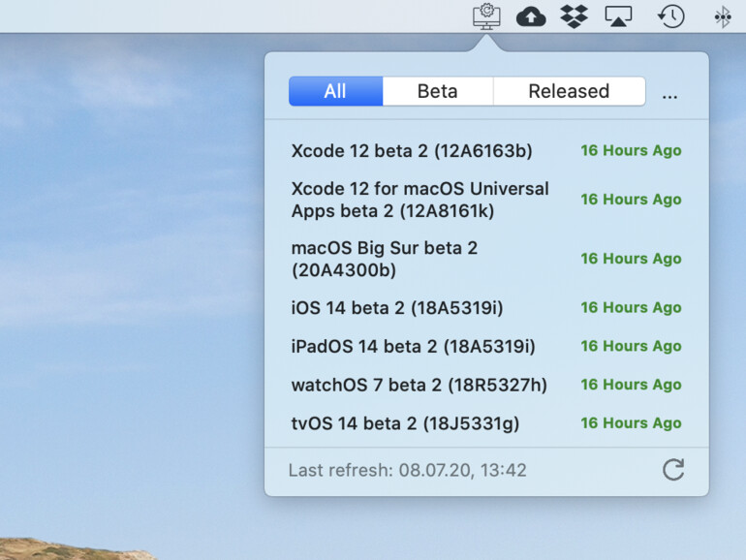Image resolution: width=746 pixels, height=560 pixels.
Task: Open the tvOS 14 beta 2 entry
Action: tap(405, 423)
